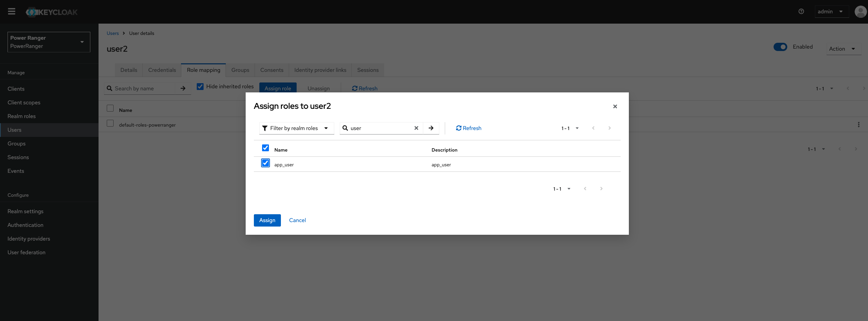Click the default-roles-powerranger role name
The height and width of the screenshot is (321, 868).
[147, 125]
